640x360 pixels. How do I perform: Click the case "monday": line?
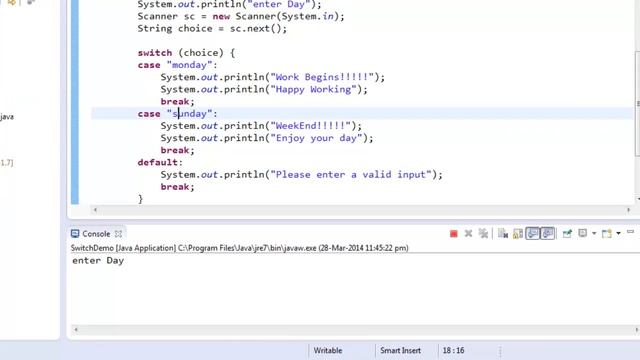(178, 65)
